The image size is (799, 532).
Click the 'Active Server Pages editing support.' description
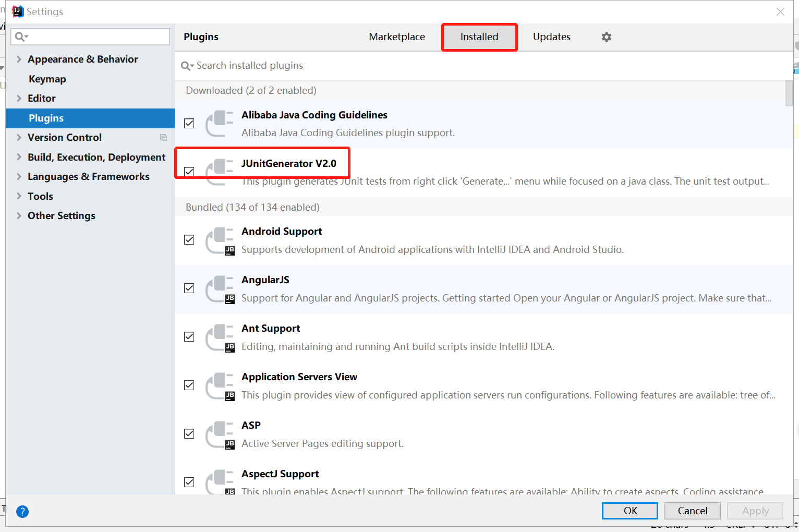323,444
